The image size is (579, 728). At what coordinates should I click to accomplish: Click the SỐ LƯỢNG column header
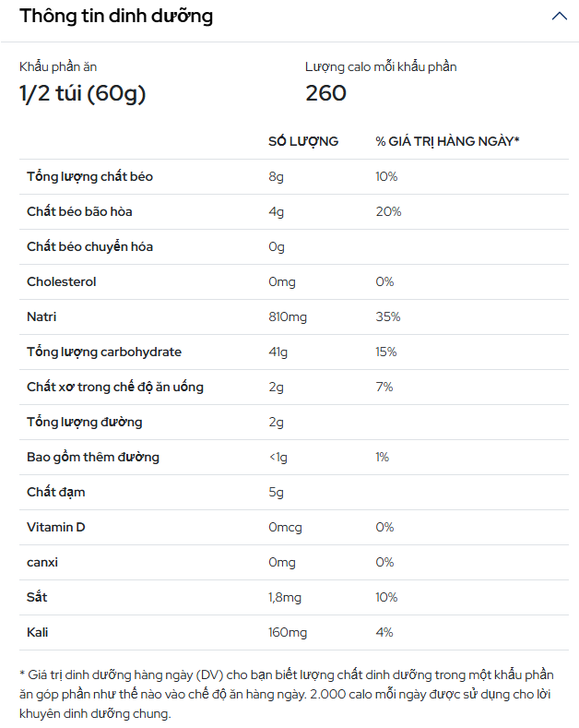pos(303,141)
